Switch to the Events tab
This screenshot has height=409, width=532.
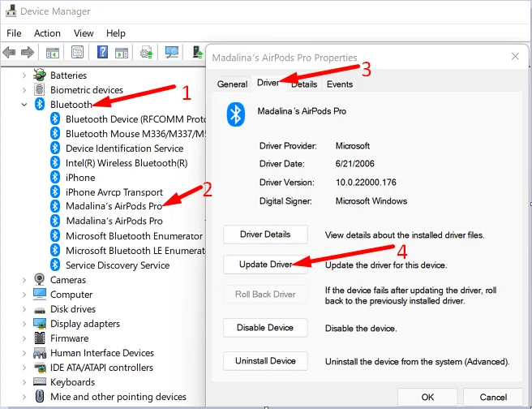(340, 84)
